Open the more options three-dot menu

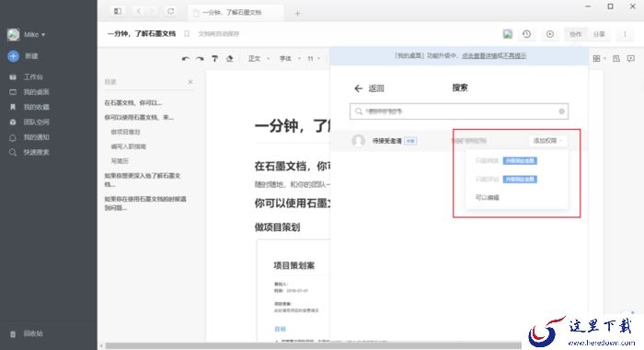pos(625,34)
